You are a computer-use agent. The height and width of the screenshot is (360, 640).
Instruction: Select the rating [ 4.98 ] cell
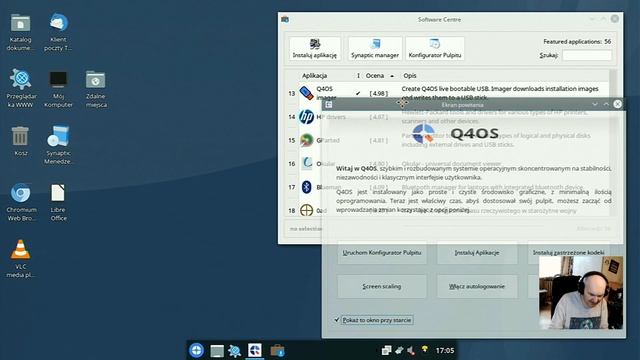pyautogui.click(x=378, y=93)
